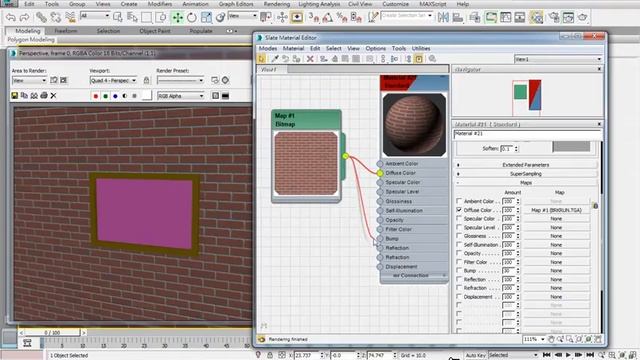Open the Selection Filter All dropdown

coord(95,16)
